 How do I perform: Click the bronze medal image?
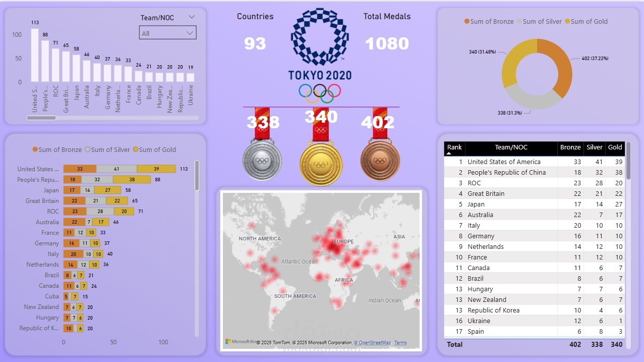(380, 161)
